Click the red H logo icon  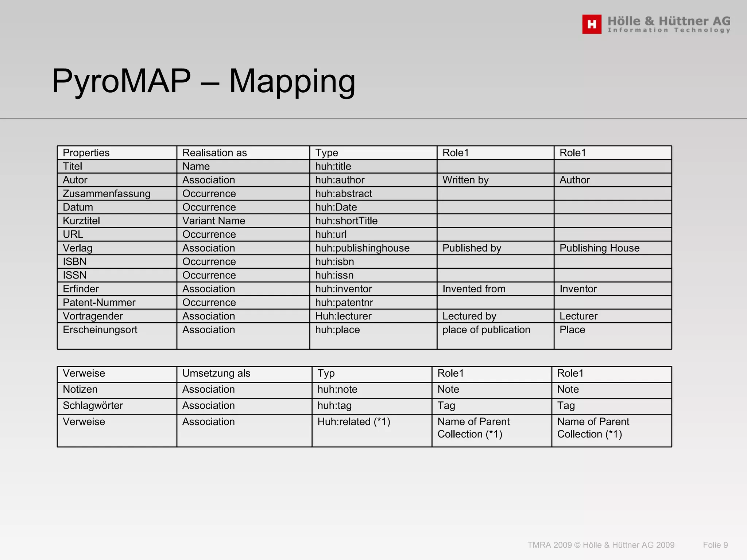click(591, 24)
